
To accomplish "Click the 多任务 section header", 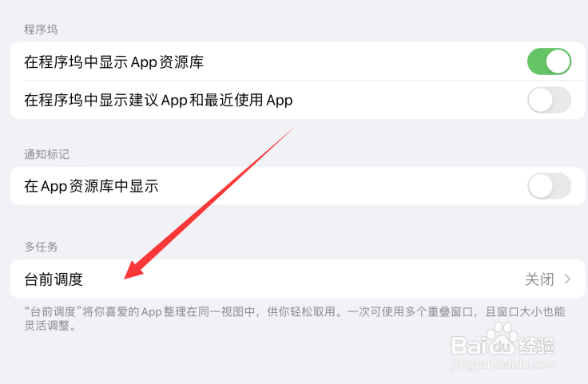I will click(x=41, y=247).
